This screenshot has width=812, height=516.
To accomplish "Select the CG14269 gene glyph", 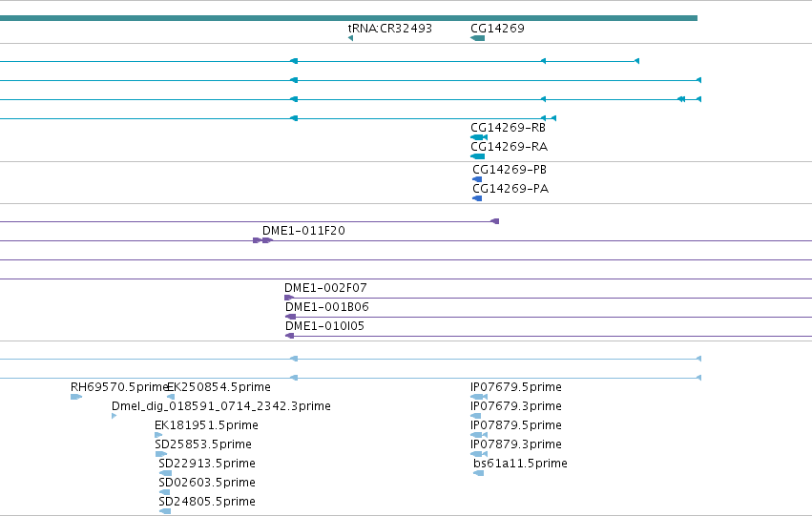I will pos(477,38).
